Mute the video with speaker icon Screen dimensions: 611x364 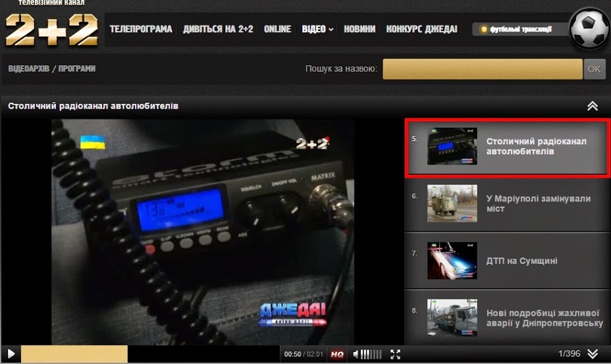pyautogui.click(x=356, y=354)
